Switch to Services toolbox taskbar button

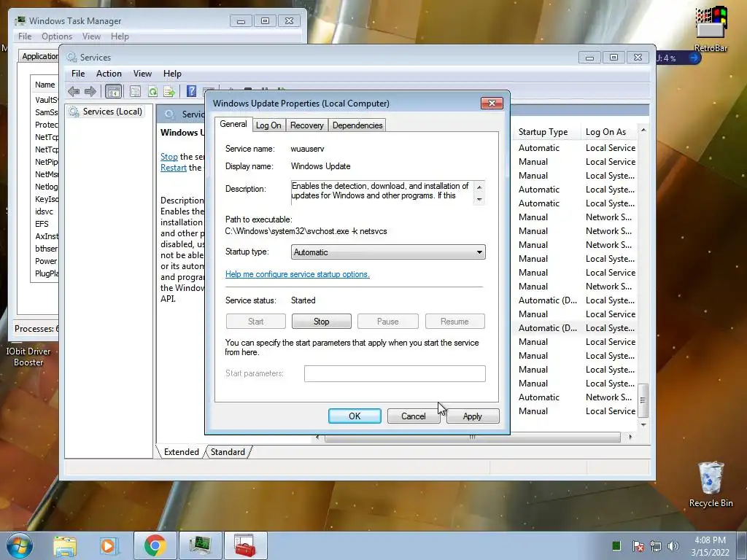[245, 545]
